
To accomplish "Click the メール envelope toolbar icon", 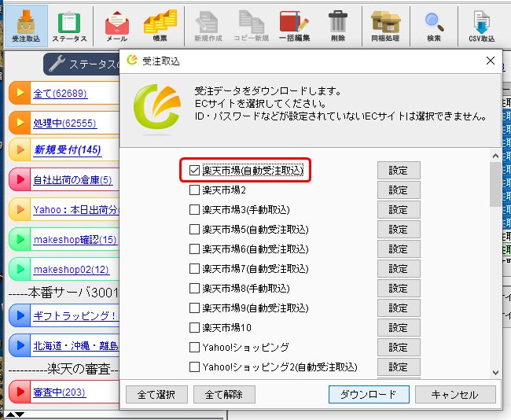I will [x=117, y=27].
